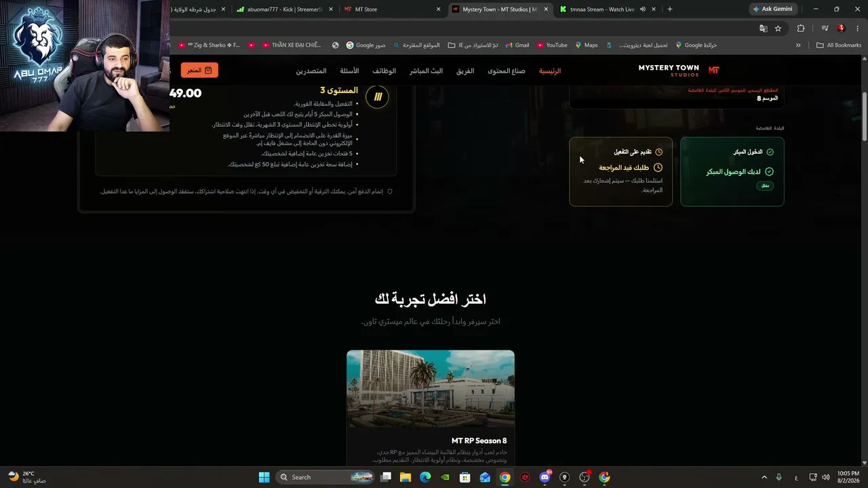Open المتصدرين navigation item
The height and width of the screenshot is (488, 868).
pos(311,71)
